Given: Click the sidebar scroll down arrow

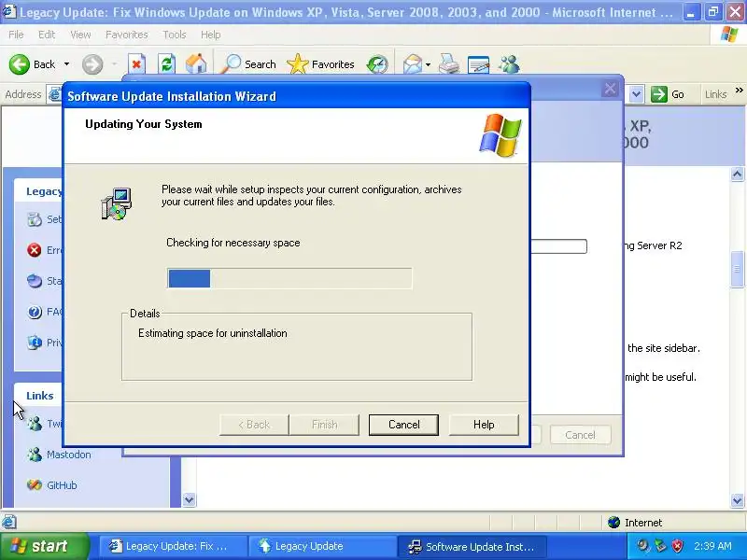Looking at the screenshot, I should (190, 499).
